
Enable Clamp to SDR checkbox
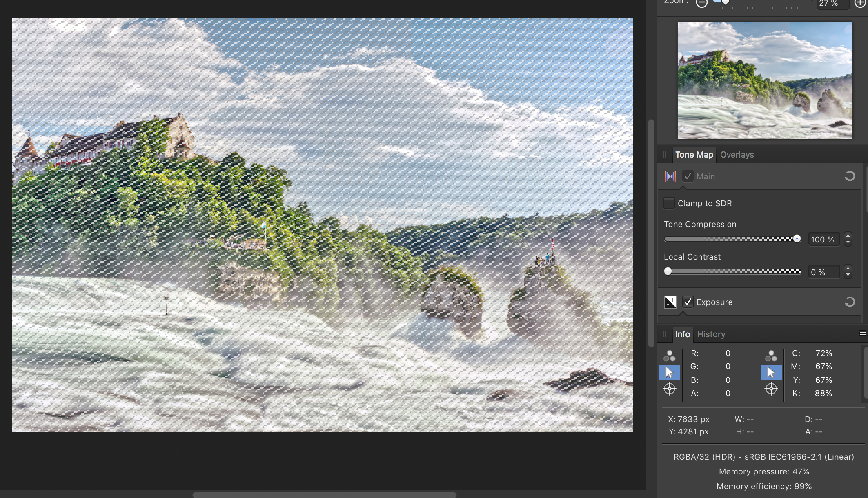pyautogui.click(x=669, y=203)
